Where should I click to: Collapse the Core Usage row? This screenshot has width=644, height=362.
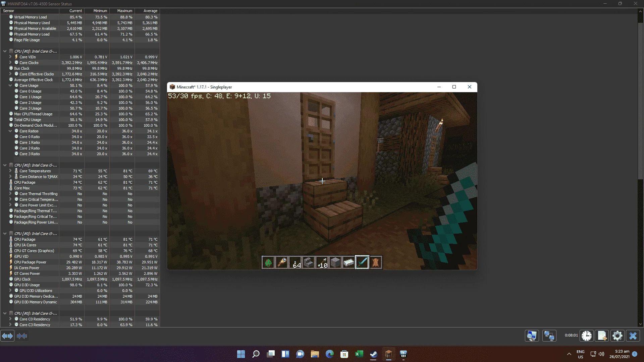[10, 85]
